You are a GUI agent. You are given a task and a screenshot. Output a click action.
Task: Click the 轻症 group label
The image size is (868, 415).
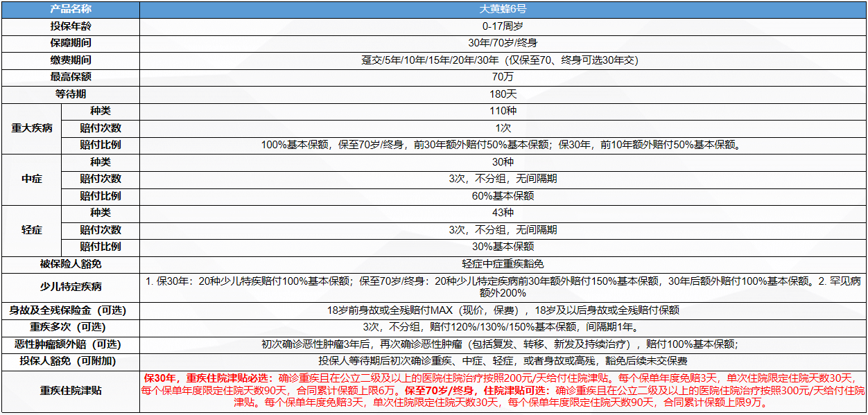click(x=32, y=230)
